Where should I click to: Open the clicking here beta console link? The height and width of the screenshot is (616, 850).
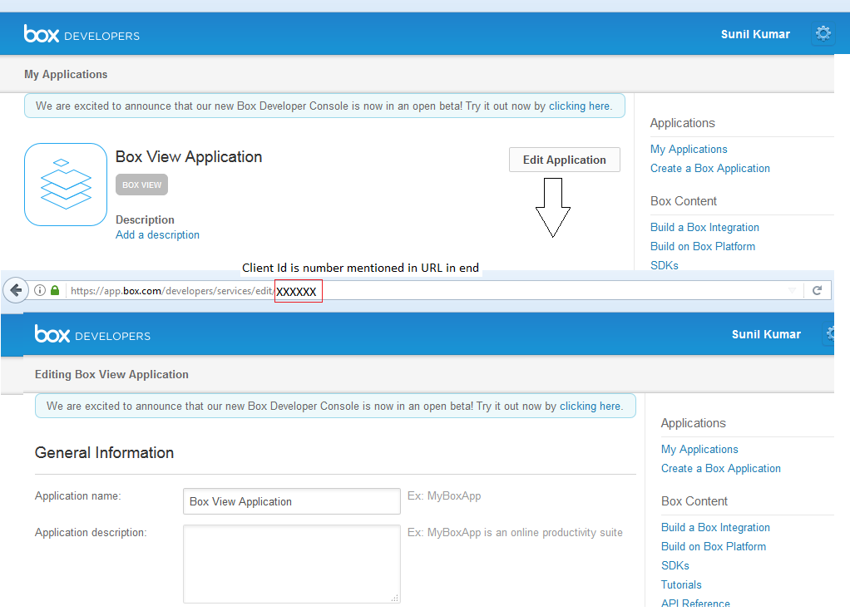coord(579,106)
